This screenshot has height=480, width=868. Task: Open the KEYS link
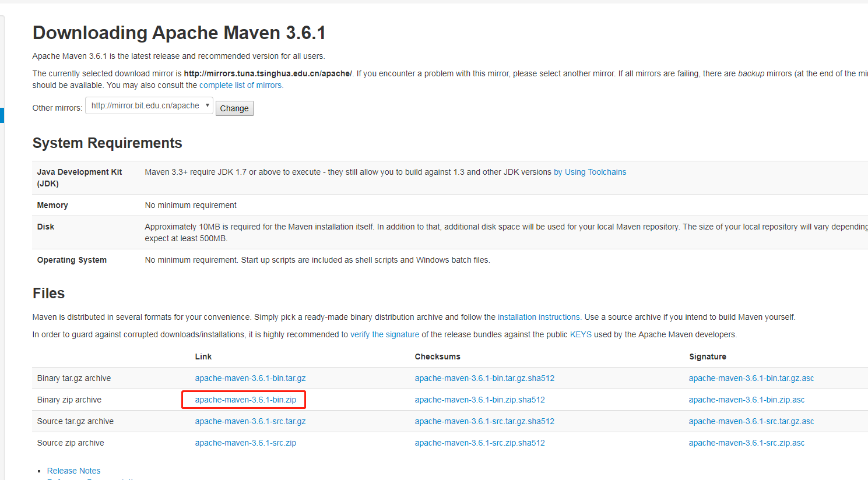click(x=581, y=334)
